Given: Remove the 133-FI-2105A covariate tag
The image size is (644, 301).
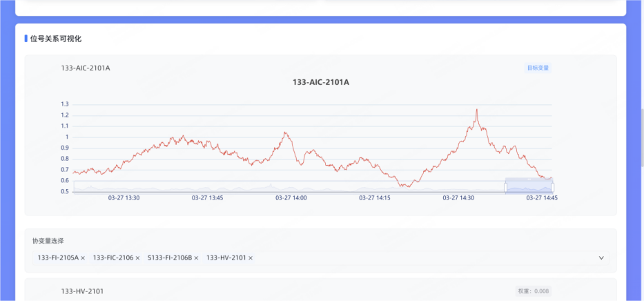Looking at the screenshot, I should [83, 258].
